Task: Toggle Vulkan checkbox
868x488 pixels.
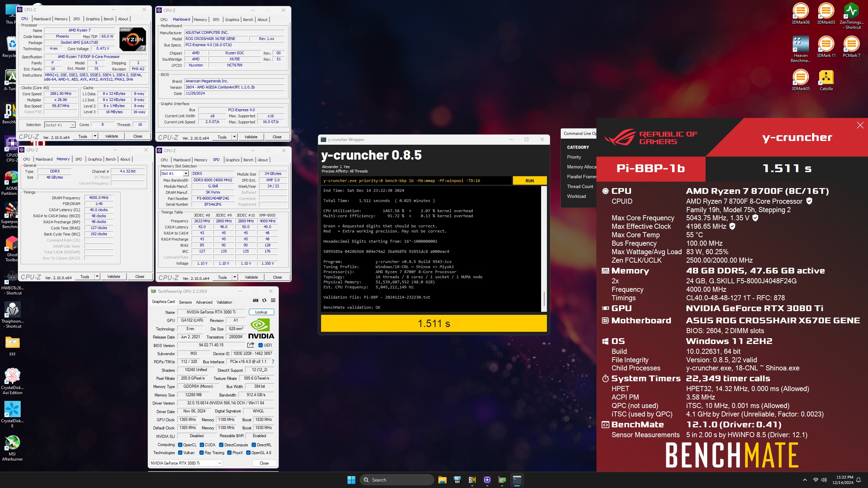Action: click(x=180, y=453)
